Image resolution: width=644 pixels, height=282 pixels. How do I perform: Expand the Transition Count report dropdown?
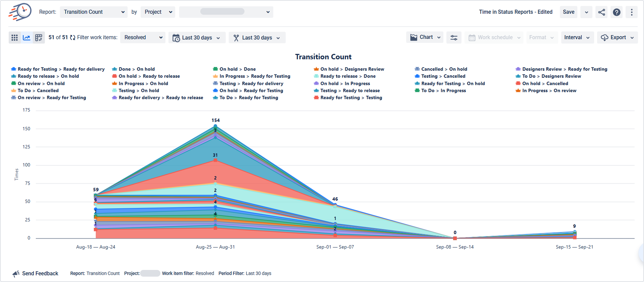point(94,12)
